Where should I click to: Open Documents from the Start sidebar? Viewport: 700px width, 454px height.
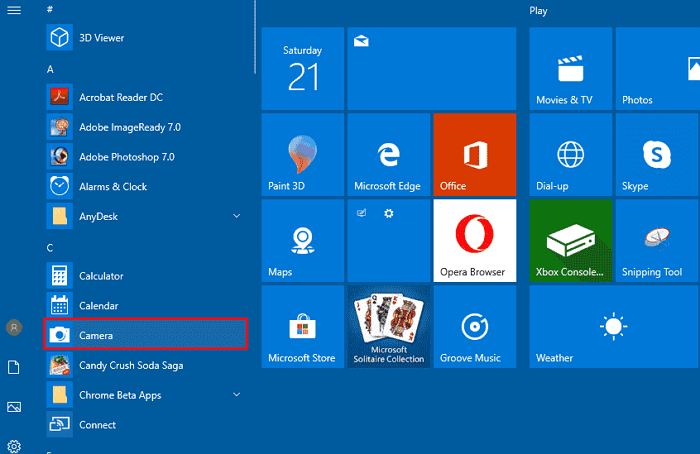tap(14, 367)
